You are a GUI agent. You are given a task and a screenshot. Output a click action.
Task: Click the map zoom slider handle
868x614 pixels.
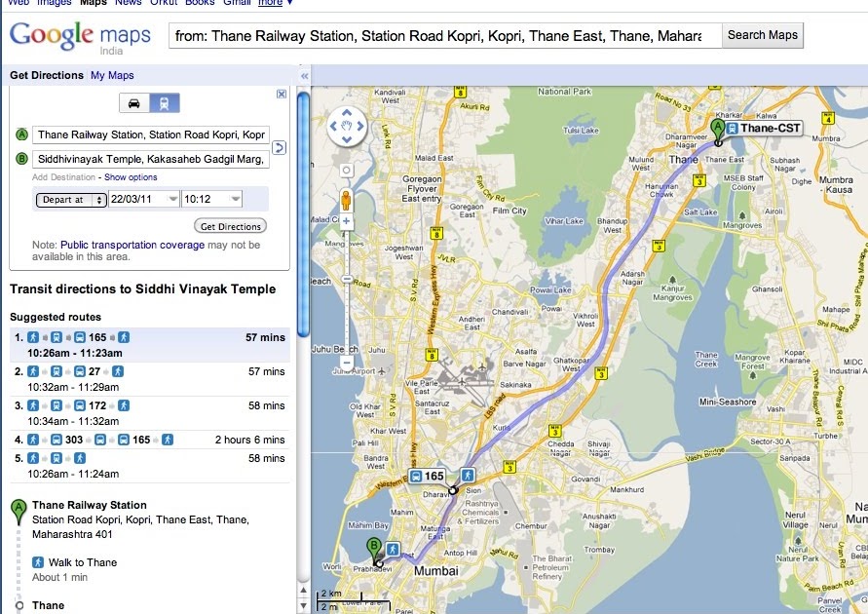[x=347, y=280]
